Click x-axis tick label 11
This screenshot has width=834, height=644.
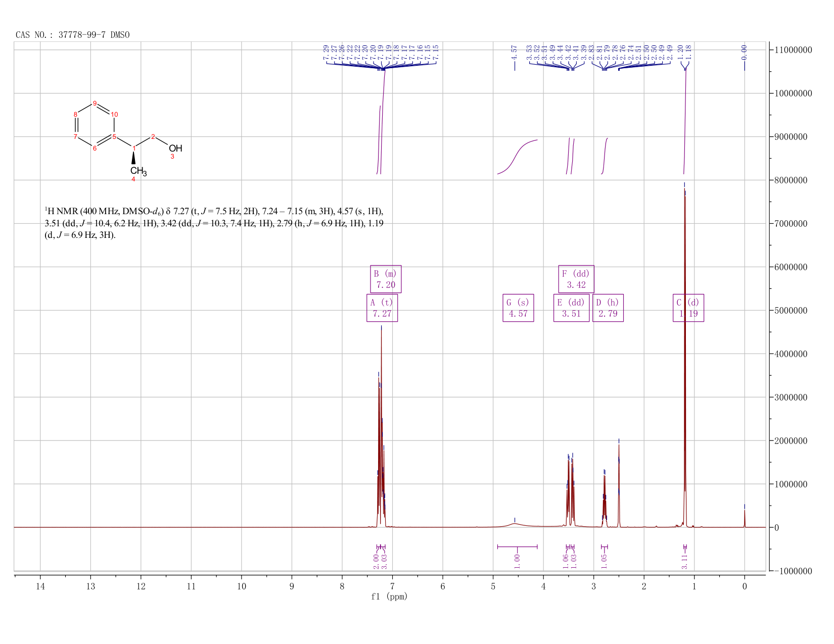(x=191, y=586)
